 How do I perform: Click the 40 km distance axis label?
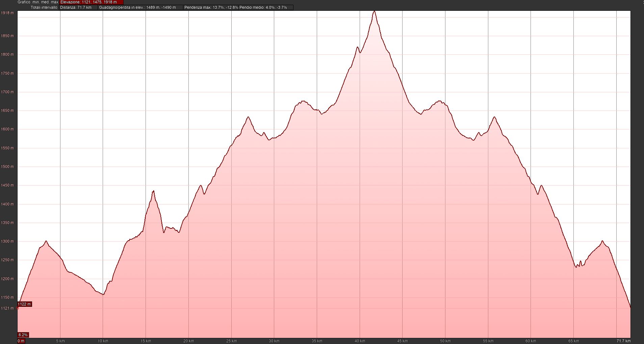coord(360,341)
